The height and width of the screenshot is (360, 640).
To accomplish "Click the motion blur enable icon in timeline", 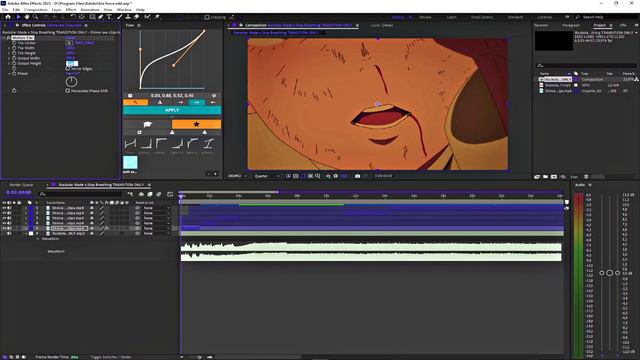I will pos(159,194).
